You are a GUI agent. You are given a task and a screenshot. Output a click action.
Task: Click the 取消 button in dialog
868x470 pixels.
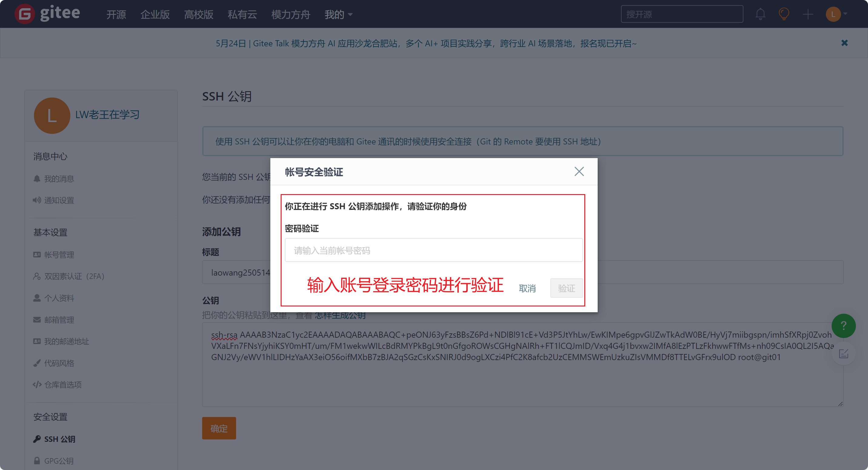coord(527,288)
